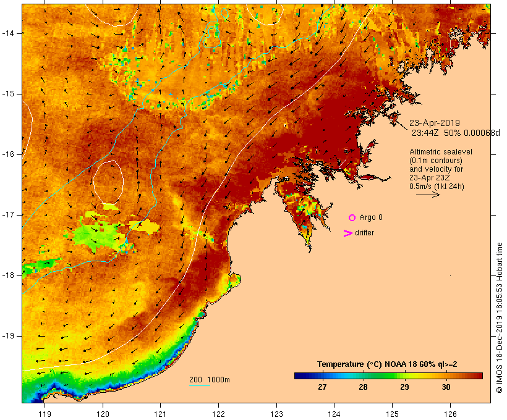The image size is (507, 420).
Task: Click the latitude label '-17'
Action: (8, 215)
